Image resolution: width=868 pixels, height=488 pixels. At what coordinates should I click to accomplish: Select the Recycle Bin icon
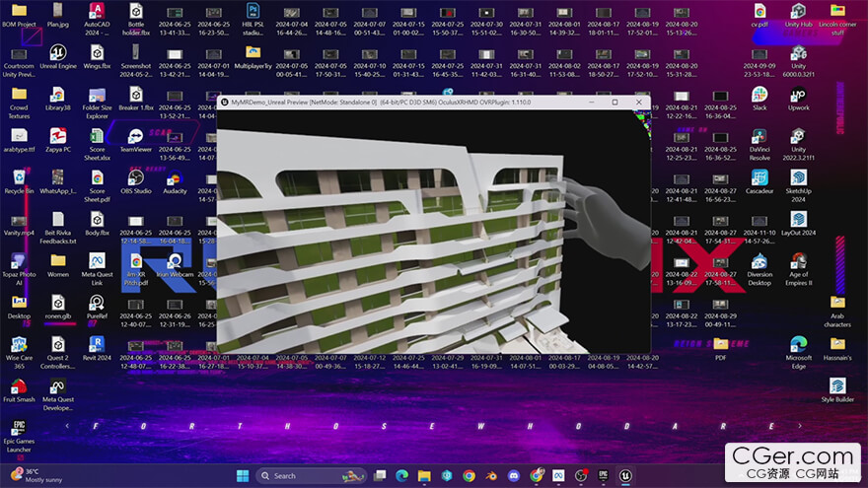pos(19,177)
